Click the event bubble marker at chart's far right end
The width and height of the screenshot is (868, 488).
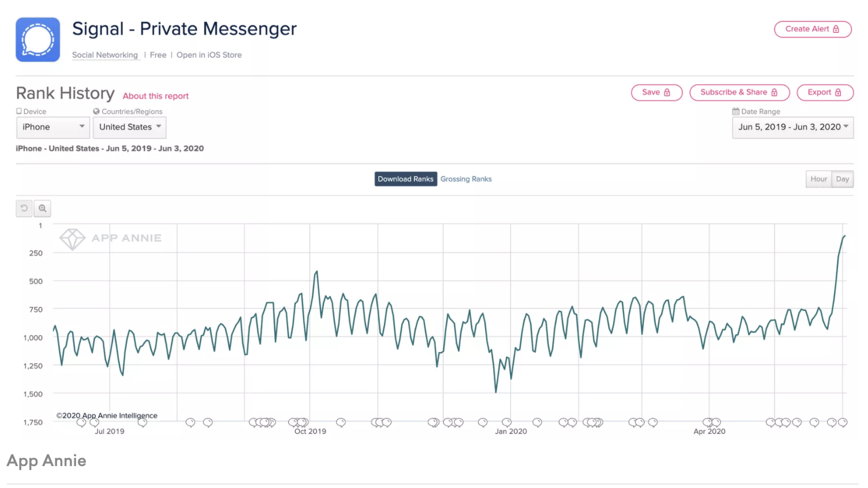tap(843, 422)
